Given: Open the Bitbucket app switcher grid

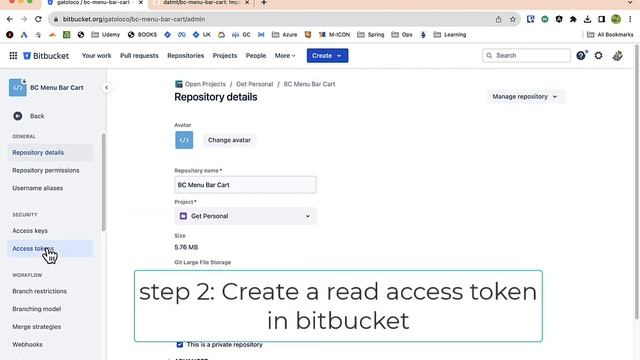Looking at the screenshot, I should 13,56.
